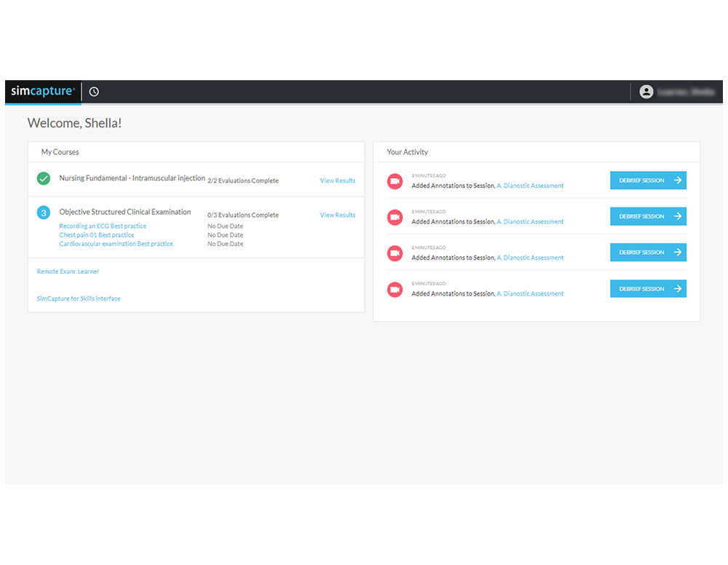Open Recording an ECG Best practice

click(103, 226)
